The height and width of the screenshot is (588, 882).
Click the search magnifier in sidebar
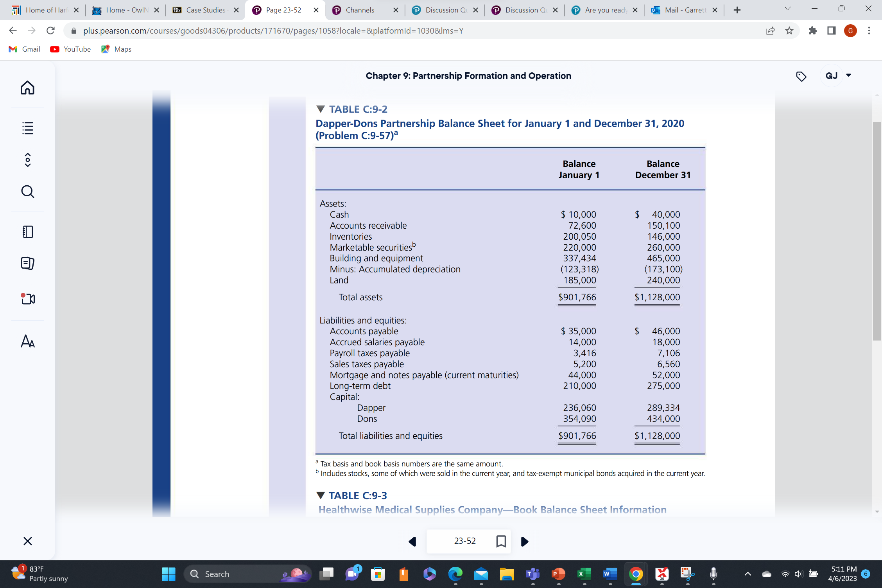27,192
